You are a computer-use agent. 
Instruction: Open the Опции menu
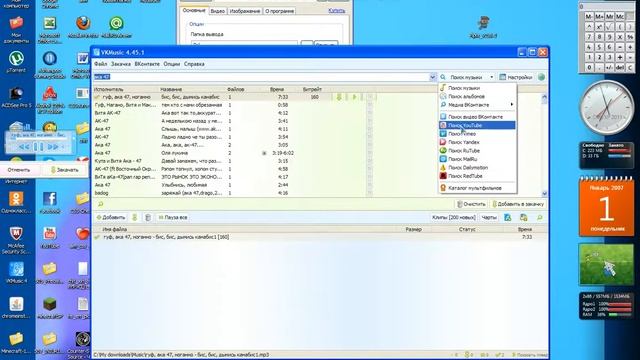171,64
